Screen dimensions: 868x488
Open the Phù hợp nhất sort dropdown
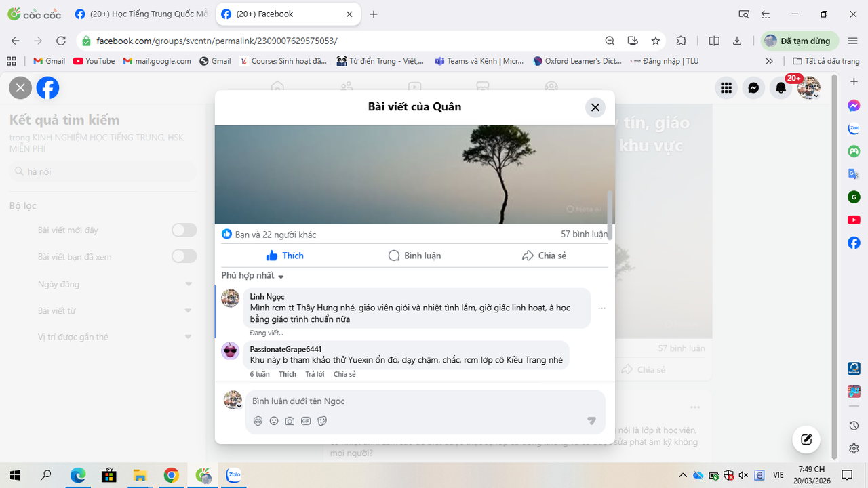click(252, 276)
